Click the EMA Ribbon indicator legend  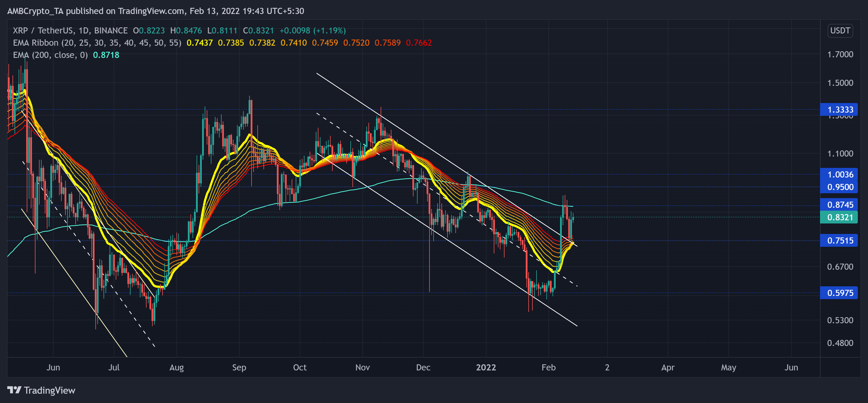coord(97,43)
